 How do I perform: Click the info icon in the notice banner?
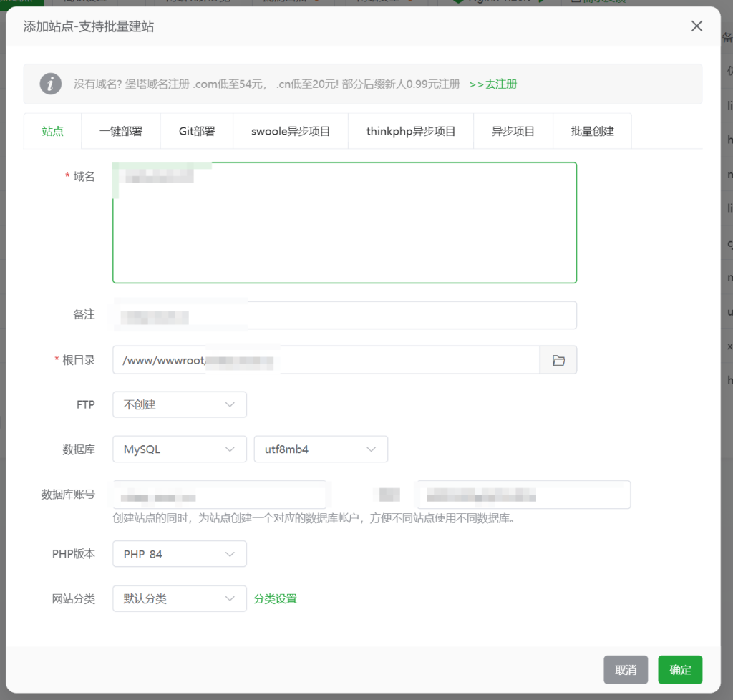coord(50,84)
